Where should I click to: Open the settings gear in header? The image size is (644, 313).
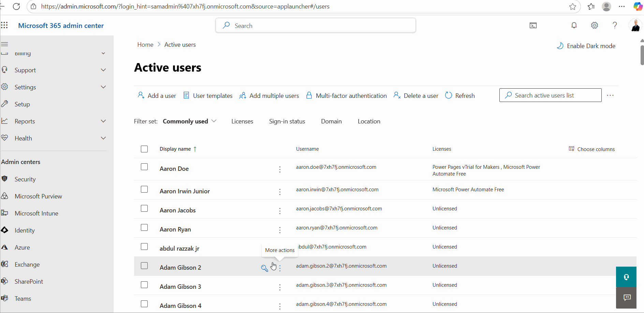(x=595, y=25)
